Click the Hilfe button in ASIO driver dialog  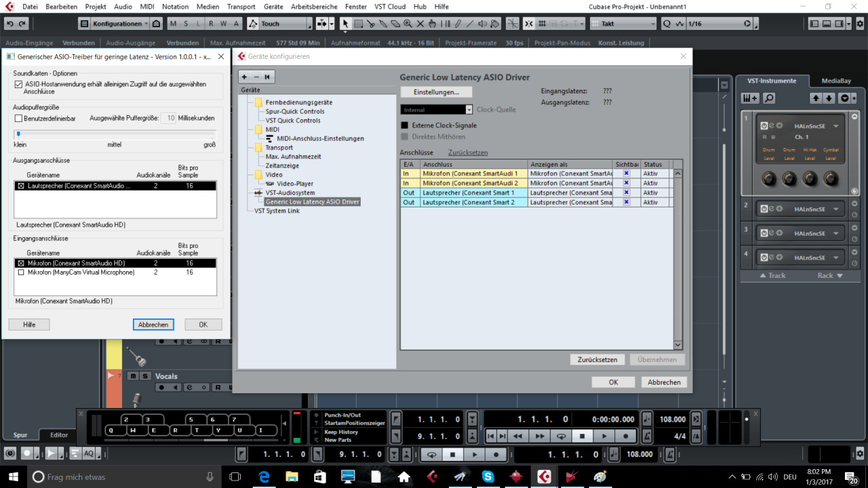click(x=29, y=325)
